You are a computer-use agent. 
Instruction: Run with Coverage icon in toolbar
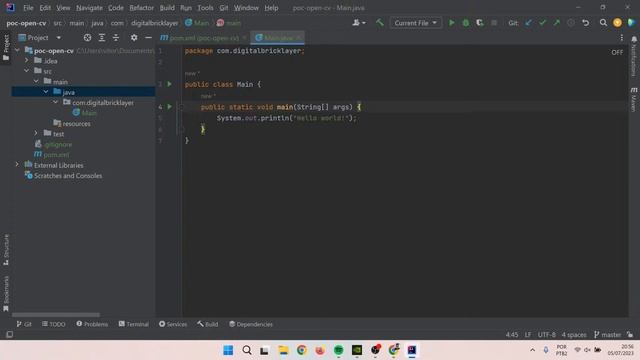click(x=480, y=23)
